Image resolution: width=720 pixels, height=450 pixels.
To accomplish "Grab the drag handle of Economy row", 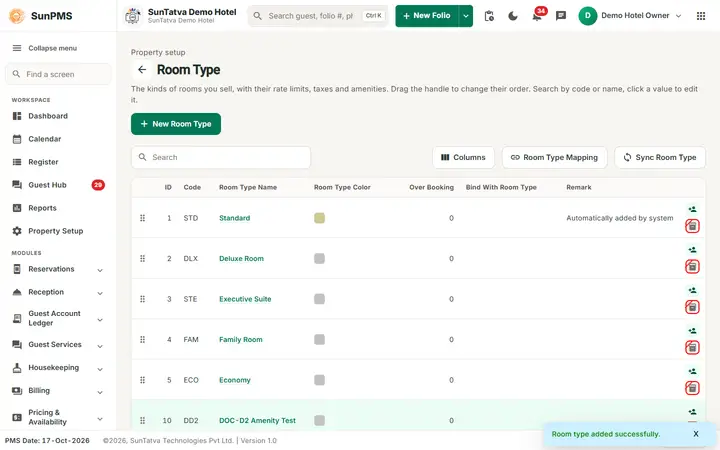I will click(x=142, y=380).
